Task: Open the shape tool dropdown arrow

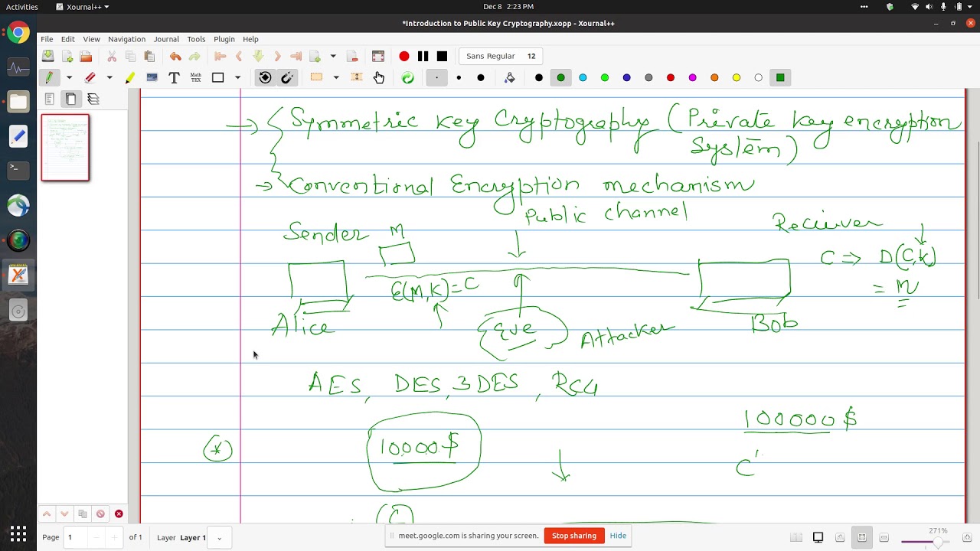Action: (237, 77)
